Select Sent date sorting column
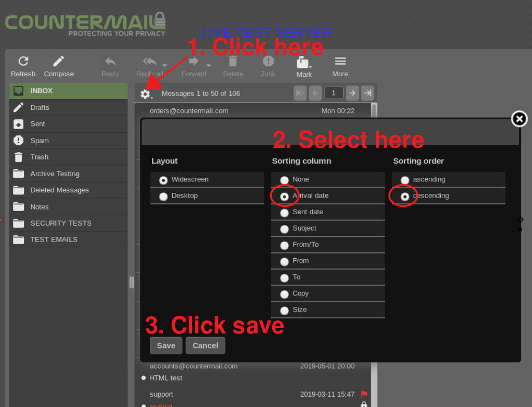This screenshot has width=532, height=407. 284,213
